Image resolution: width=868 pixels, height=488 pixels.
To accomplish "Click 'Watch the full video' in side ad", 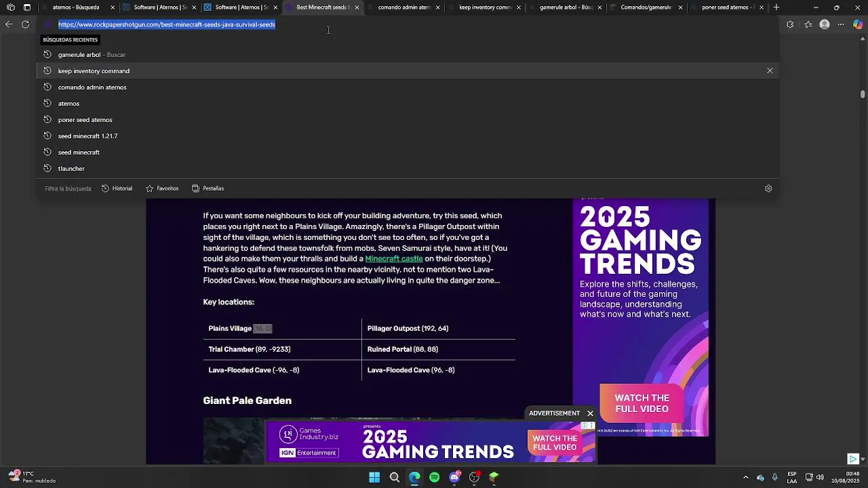I will coord(642,403).
